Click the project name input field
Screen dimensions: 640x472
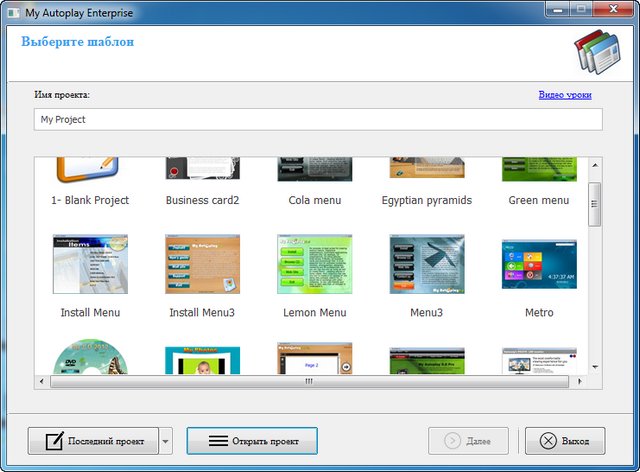coord(318,119)
